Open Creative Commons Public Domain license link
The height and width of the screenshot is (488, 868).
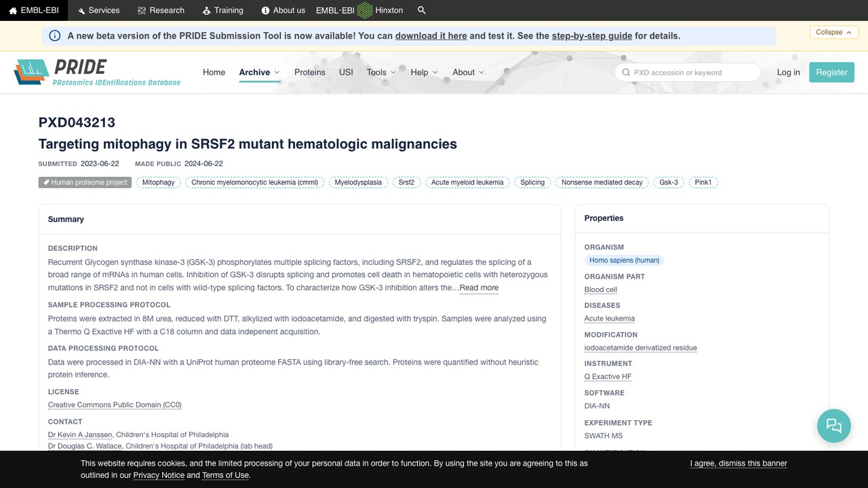(115, 405)
